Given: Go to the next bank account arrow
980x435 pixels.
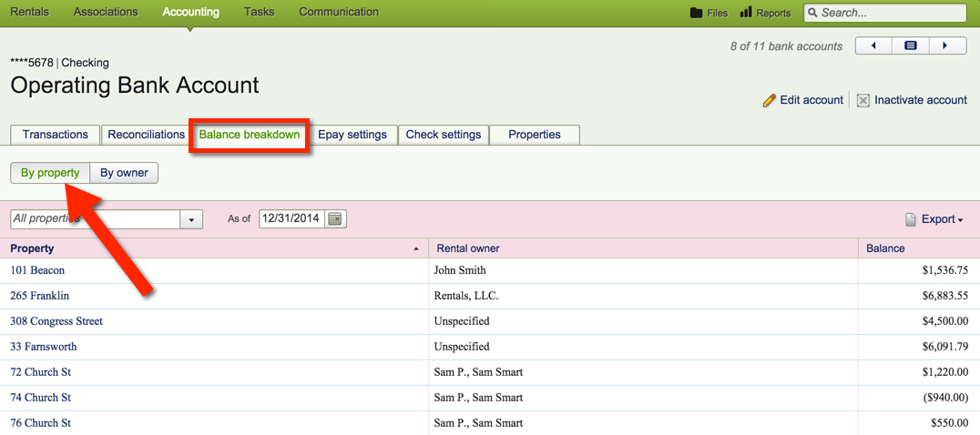Looking at the screenshot, I should click(945, 46).
